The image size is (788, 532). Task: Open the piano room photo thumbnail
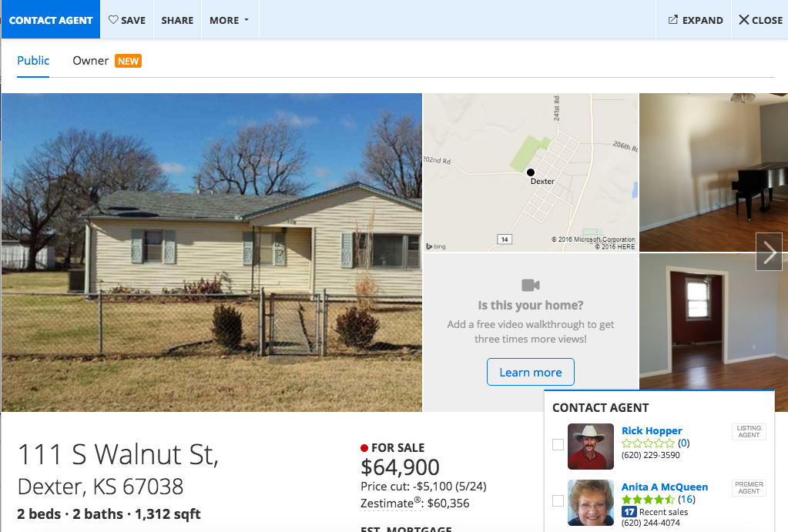[x=713, y=172]
